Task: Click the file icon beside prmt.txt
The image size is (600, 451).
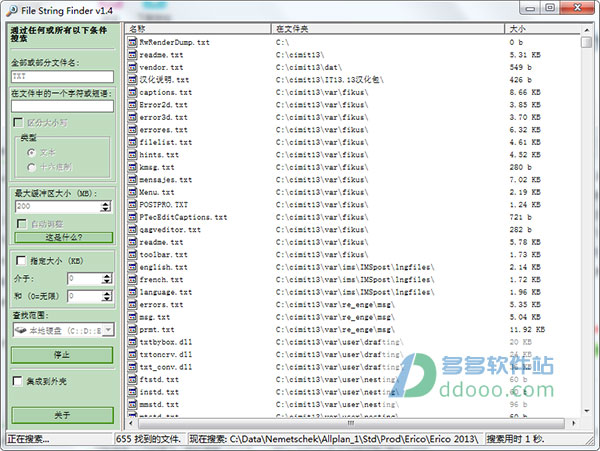Action: tap(132, 329)
